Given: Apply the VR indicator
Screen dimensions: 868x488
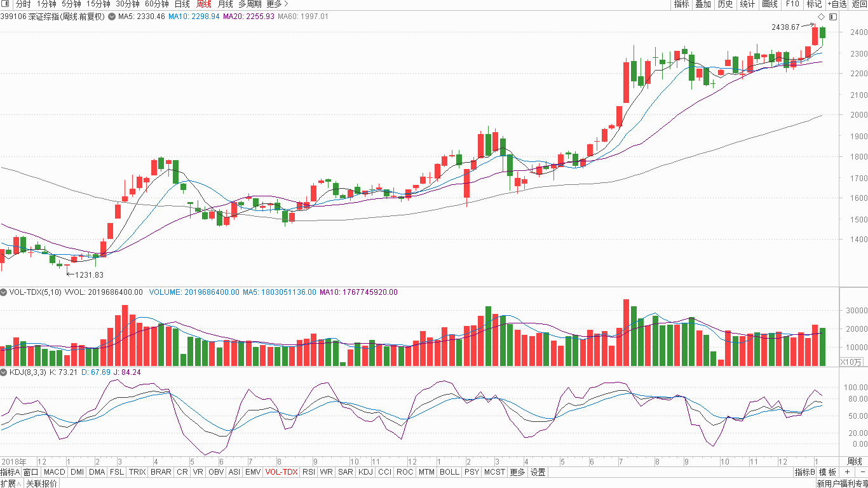Looking at the screenshot, I should point(198,472).
